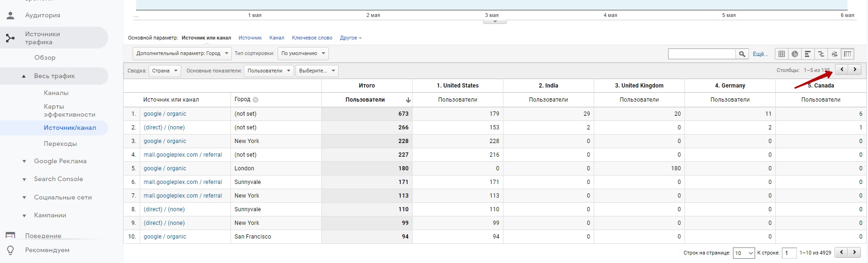Viewport: 868px width, 263px height.
Task: Open Дополнительный параметр: Город dropdown
Action: point(182,53)
